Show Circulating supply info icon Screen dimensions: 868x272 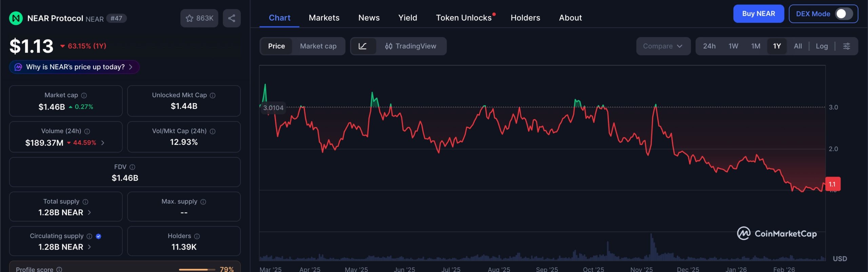pyautogui.click(x=90, y=236)
